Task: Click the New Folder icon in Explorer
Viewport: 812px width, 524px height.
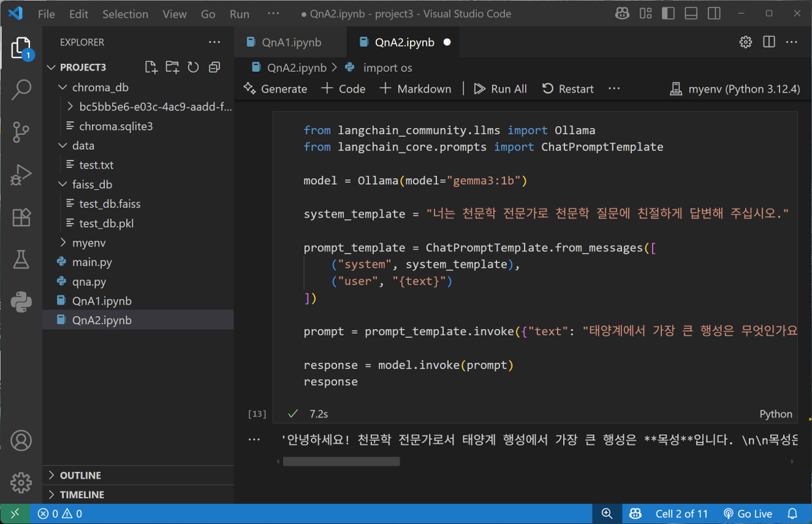Action: click(x=172, y=67)
